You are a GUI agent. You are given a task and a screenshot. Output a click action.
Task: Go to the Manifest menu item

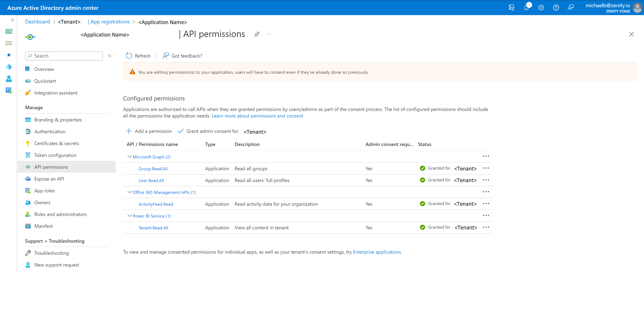tap(44, 226)
